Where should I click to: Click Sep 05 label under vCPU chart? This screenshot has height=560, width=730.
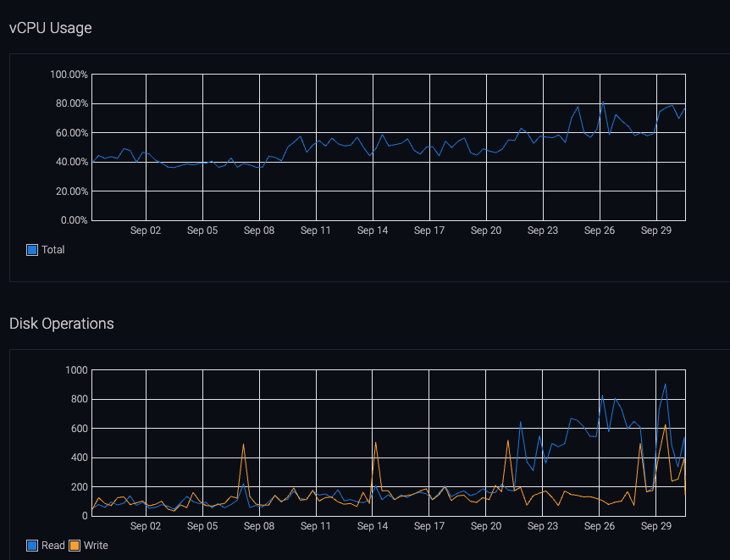tap(202, 230)
